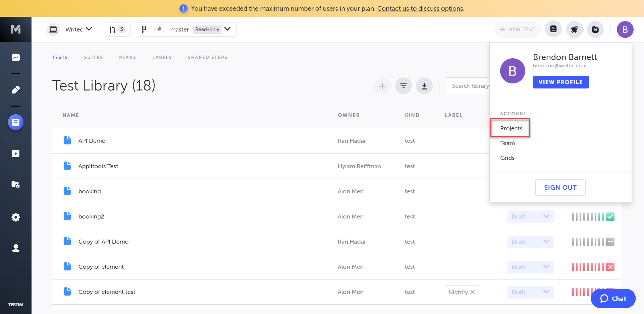Image resolution: width=644 pixels, height=314 pixels.
Task: Open the rocket announcements icon in top bar
Action: (x=575, y=29)
